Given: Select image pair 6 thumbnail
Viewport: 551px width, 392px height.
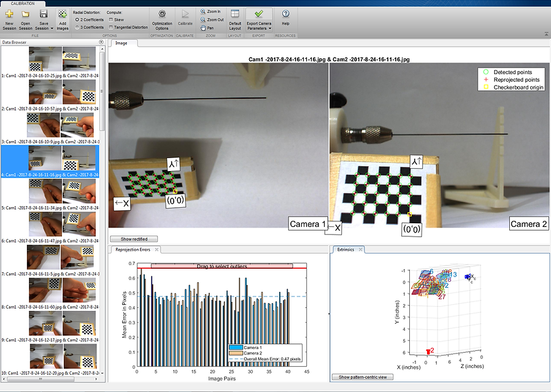Looking at the screenshot, I should 62,224.
